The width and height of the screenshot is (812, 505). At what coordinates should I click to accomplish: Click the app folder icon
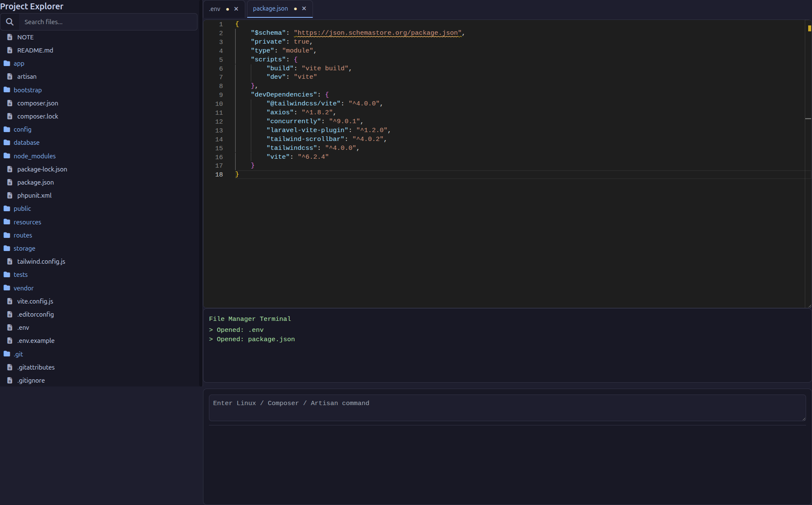[x=6, y=63]
